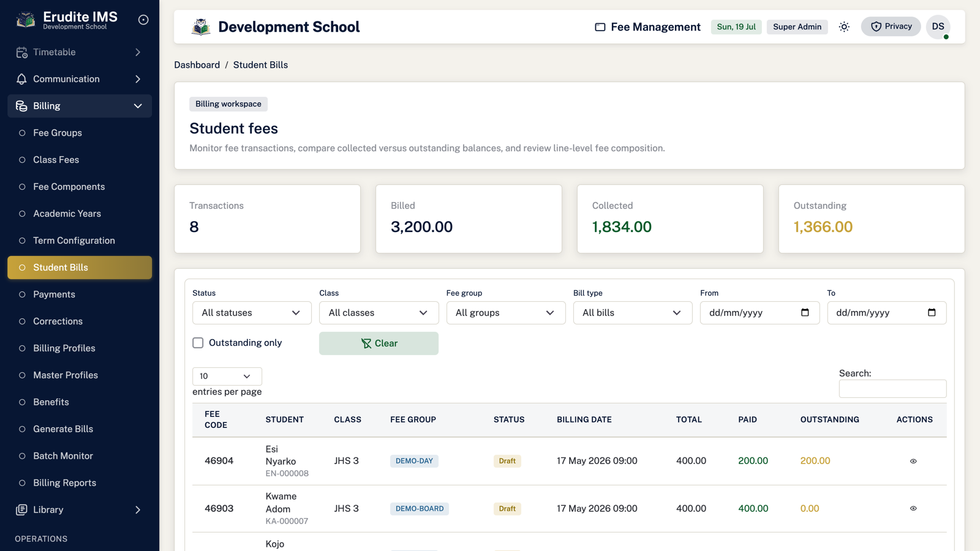Click the Super Admin badge
This screenshot has height=551, width=980.
tap(797, 27)
